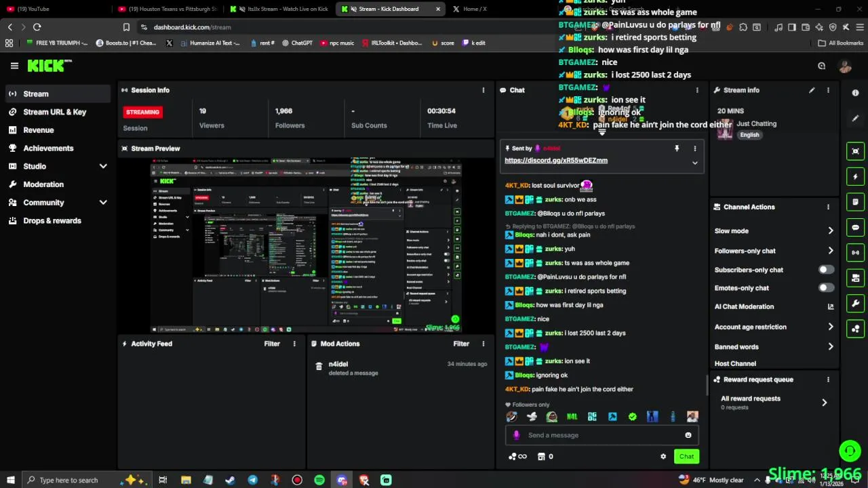This screenshot has height=488, width=868.
Task: Click Filter in Activity Feed
Action: coord(272,344)
